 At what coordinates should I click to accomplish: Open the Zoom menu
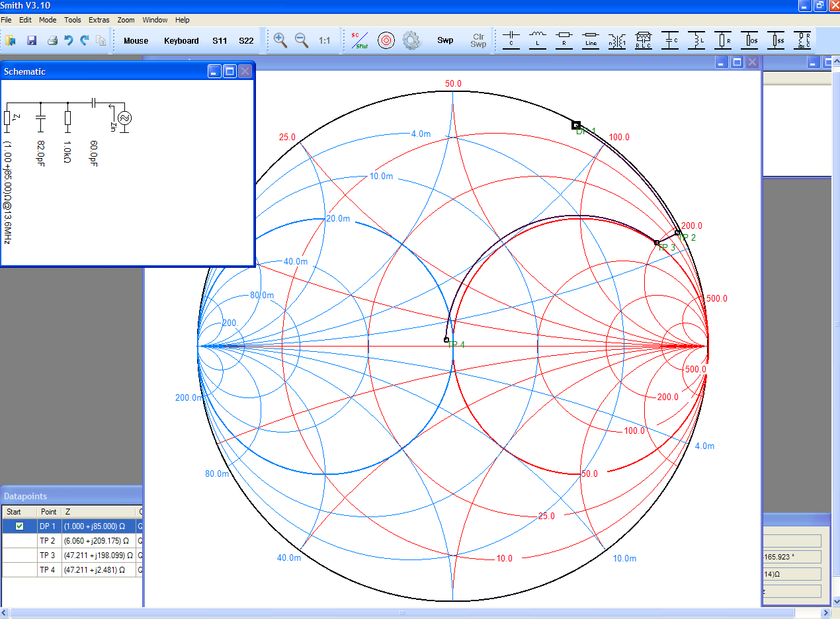click(126, 21)
